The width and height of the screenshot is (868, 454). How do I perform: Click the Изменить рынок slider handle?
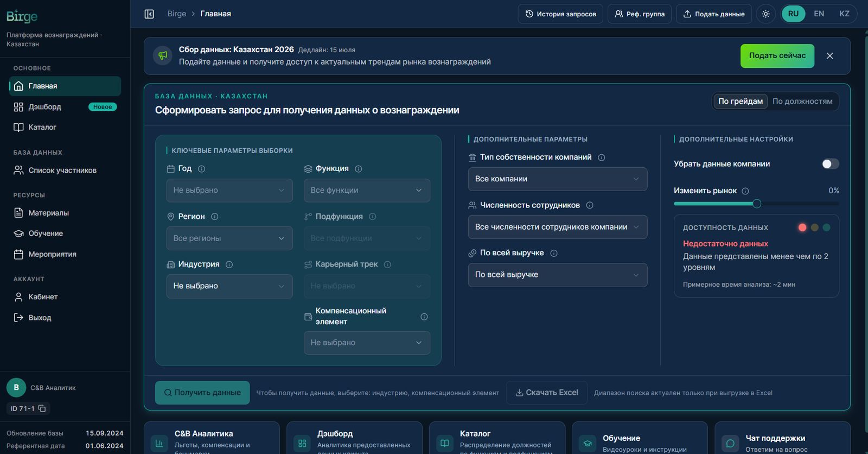coord(757,204)
